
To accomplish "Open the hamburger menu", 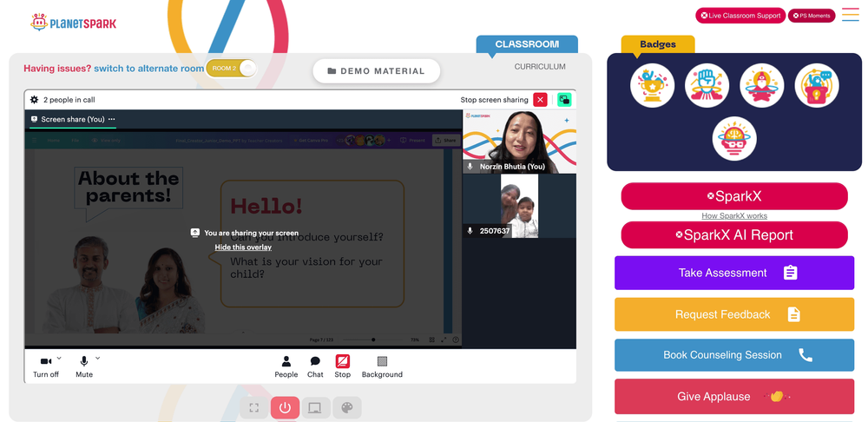I will tap(851, 15).
